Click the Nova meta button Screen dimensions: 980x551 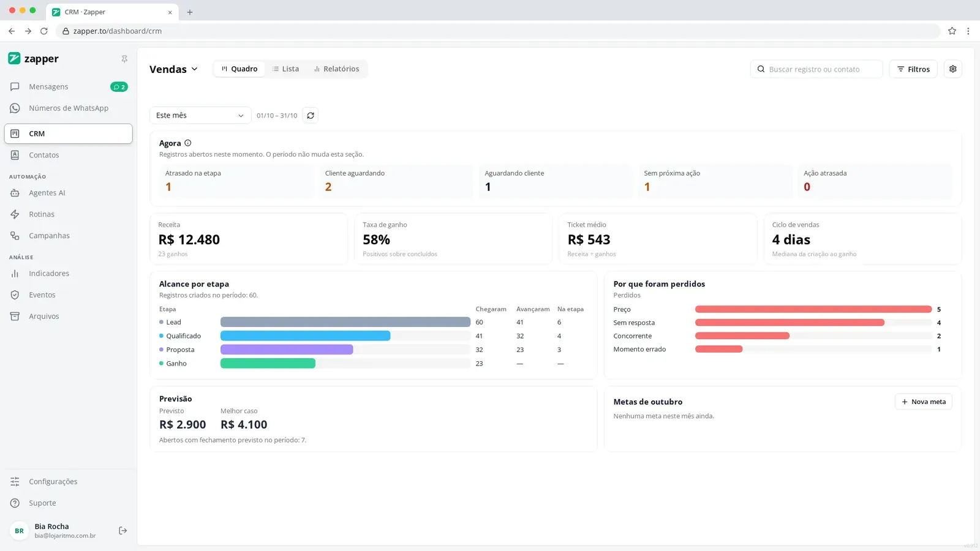pyautogui.click(x=924, y=402)
